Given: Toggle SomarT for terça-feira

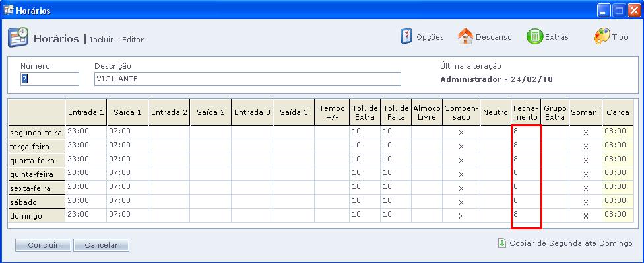Looking at the screenshot, I should 586,147.
